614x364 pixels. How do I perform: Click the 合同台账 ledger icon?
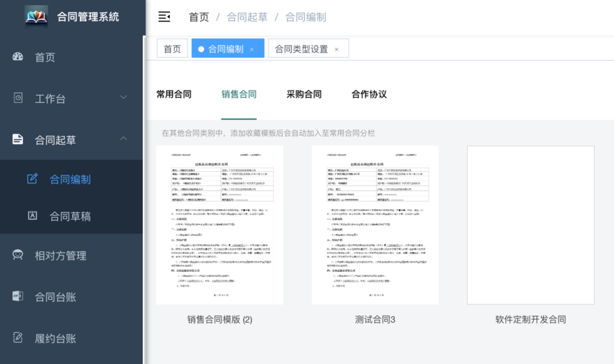coord(18,296)
